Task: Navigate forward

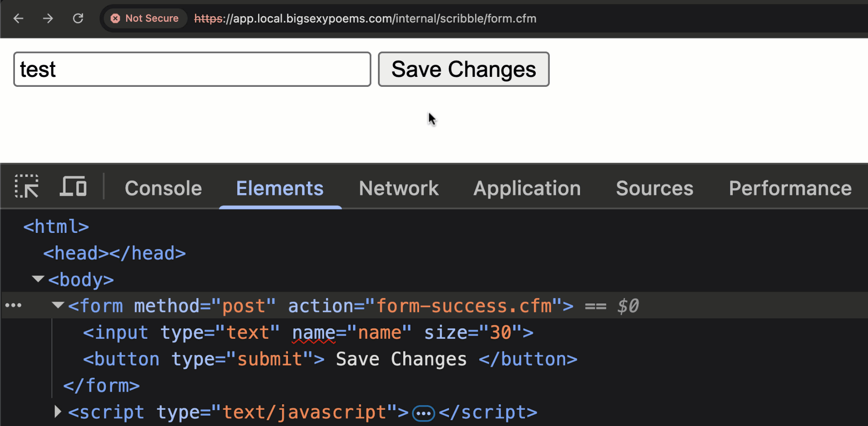Action: 48,18
